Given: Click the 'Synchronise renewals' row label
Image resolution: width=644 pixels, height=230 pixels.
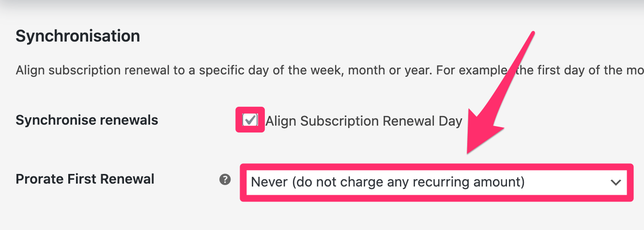Looking at the screenshot, I should (87, 120).
